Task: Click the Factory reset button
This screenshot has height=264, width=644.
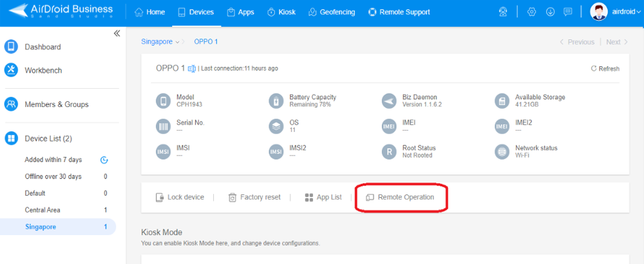Action: tap(254, 197)
